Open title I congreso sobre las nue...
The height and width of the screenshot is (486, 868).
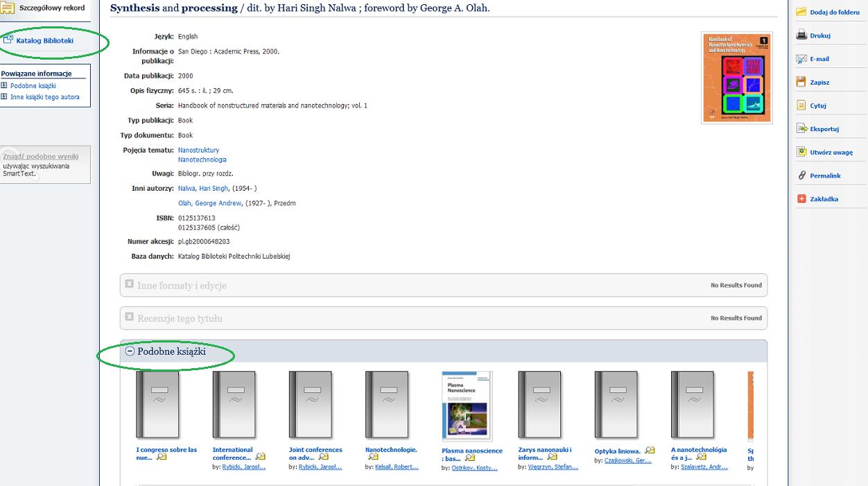(x=166, y=453)
